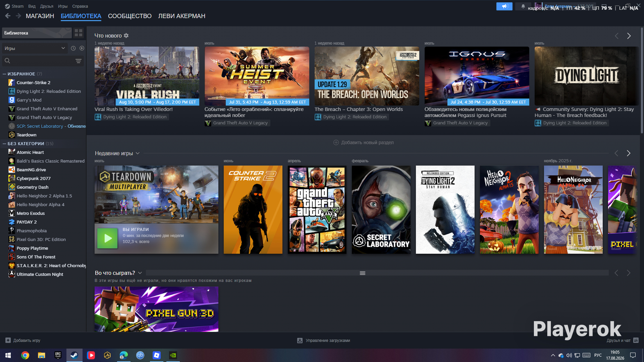Show next recent games arrow
This screenshot has height=362, width=644.
click(x=628, y=153)
